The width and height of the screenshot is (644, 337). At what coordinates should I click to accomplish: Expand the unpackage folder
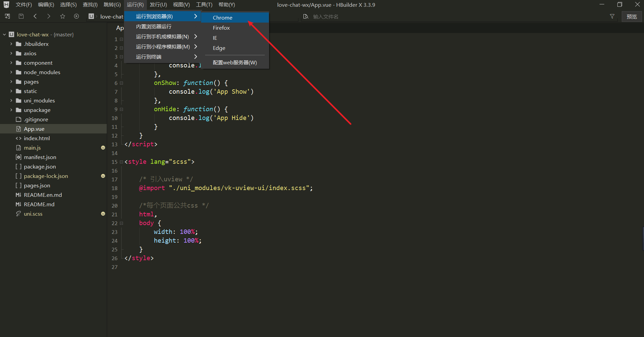point(11,110)
